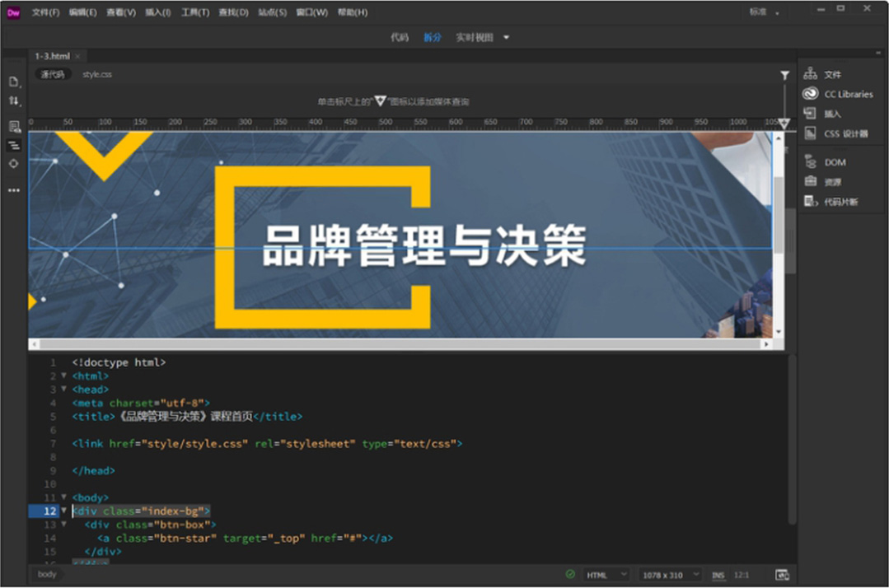Open the HTML language dropdown
The image size is (889, 588).
click(x=606, y=575)
